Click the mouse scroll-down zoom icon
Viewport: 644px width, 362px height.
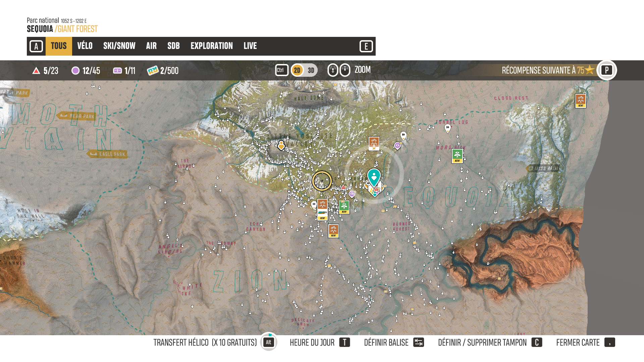(x=333, y=70)
